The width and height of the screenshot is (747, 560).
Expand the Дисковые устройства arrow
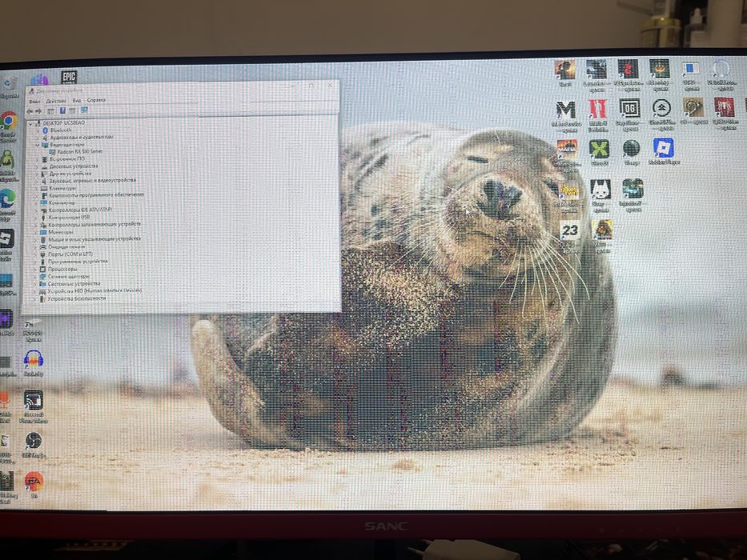37,166
